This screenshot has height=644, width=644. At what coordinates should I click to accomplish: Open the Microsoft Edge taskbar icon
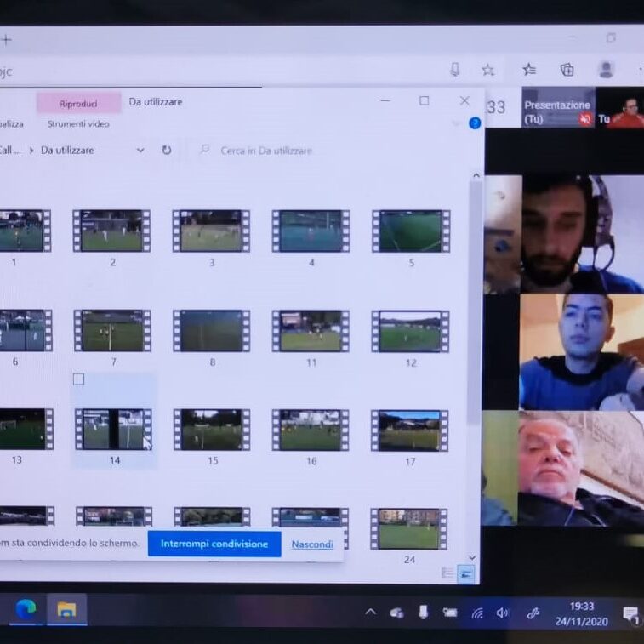coord(26,609)
